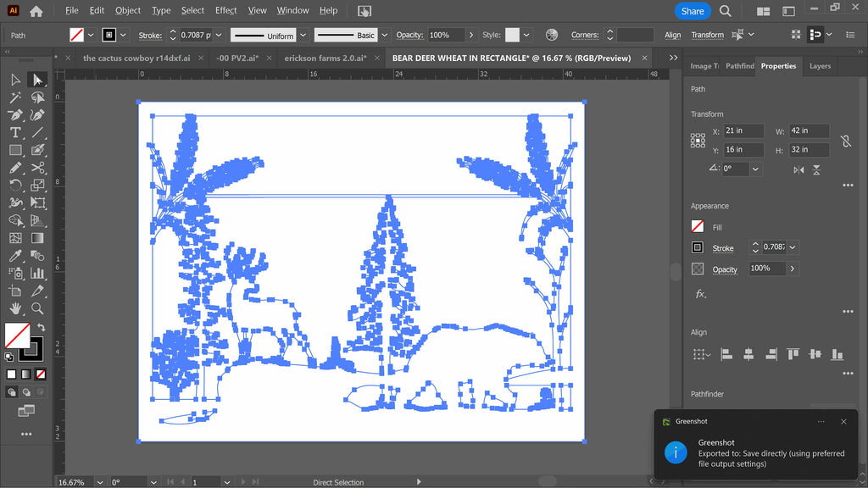This screenshot has width=868, height=488.
Task: Open artboard number dropdown in status bar
Action: point(227,482)
